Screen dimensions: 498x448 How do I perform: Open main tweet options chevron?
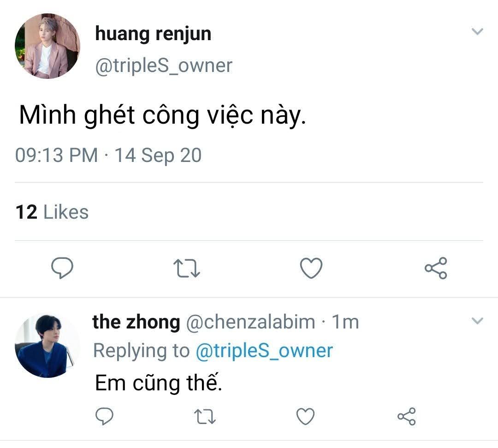[x=478, y=32]
